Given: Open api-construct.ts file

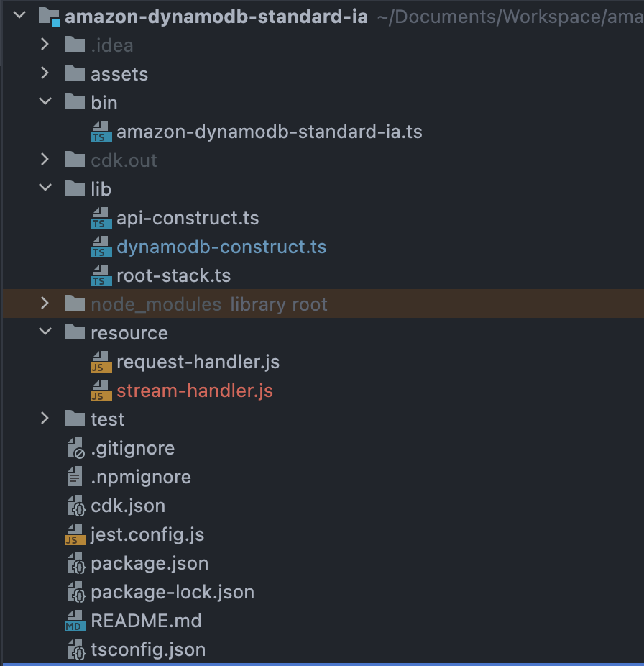Looking at the screenshot, I should coord(188,219).
